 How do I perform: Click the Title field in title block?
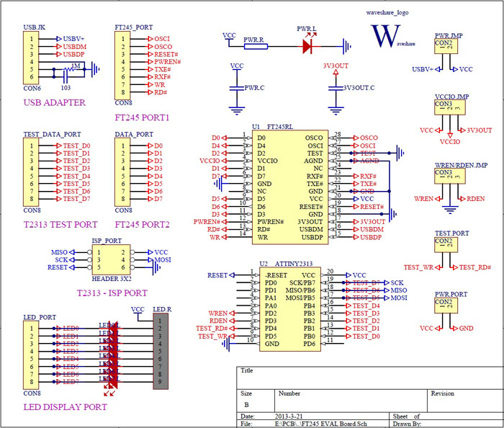point(370,378)
